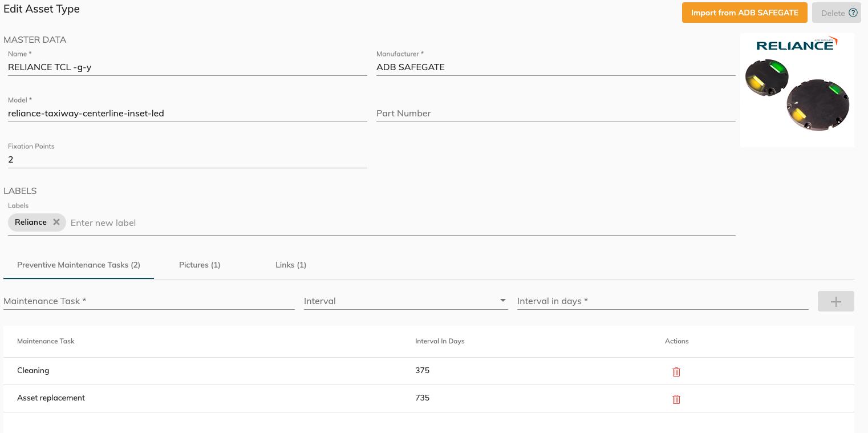Open the Links tab
Image resolution: width=868 pixels, height=433 pixels.
click(x=291, y=265)
